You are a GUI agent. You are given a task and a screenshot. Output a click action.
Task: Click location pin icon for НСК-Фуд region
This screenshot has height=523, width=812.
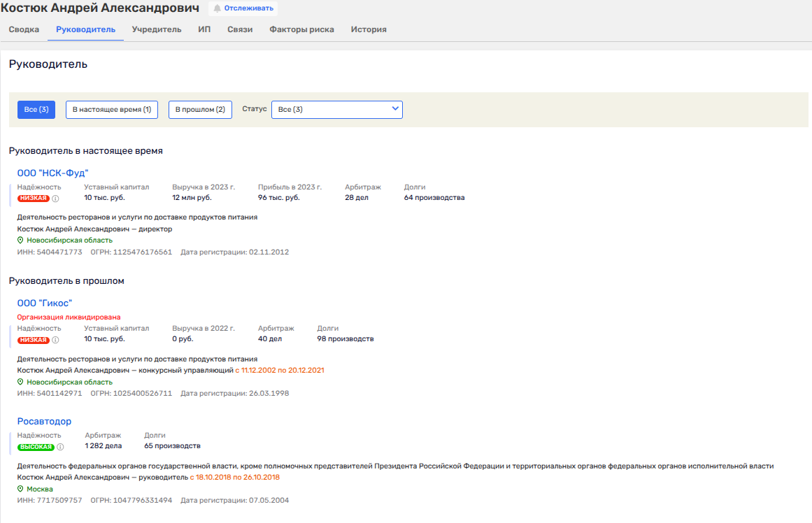(21, 241)
